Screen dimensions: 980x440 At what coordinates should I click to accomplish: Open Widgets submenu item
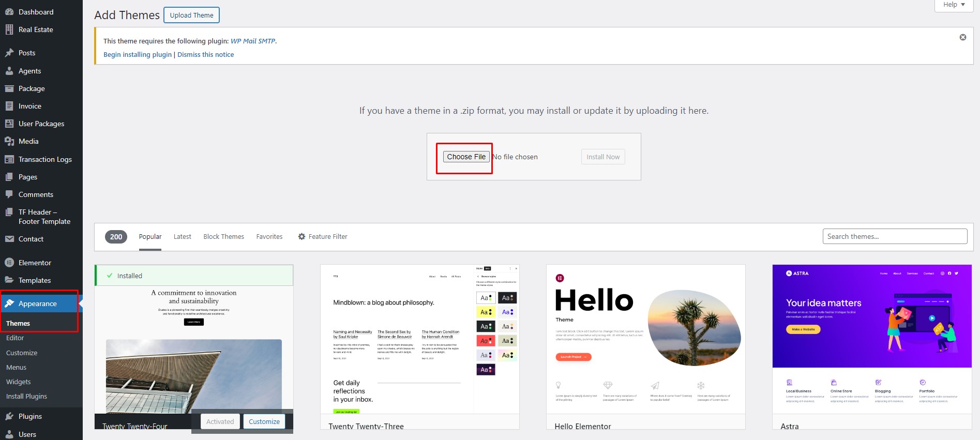(x=19, y=382)
